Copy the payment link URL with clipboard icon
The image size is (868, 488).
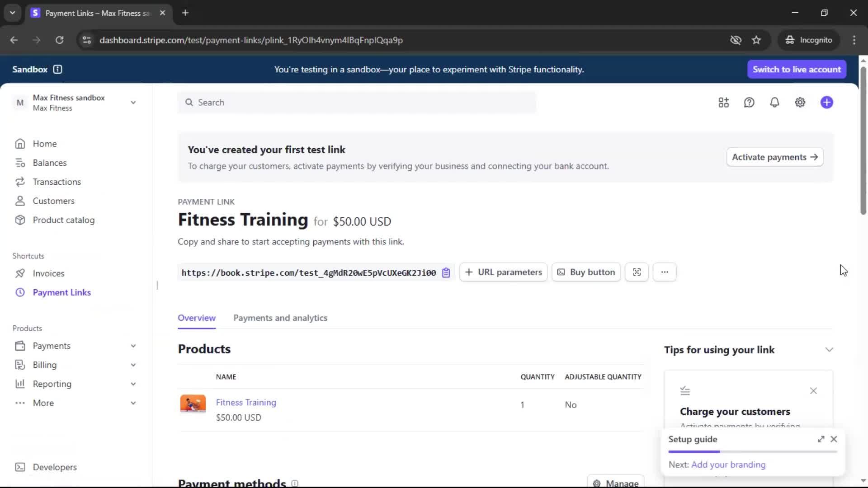coord(446,272)
